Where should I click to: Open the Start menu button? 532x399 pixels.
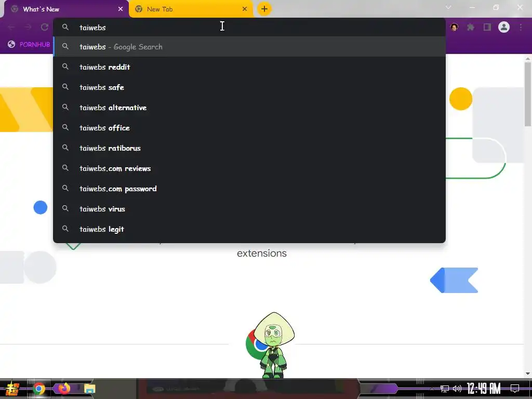12,389
